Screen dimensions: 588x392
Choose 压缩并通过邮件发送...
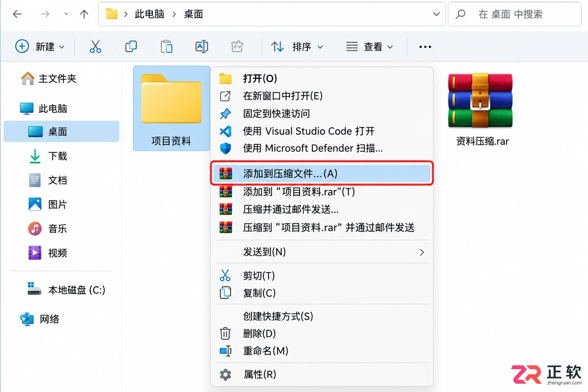[322, 209]
